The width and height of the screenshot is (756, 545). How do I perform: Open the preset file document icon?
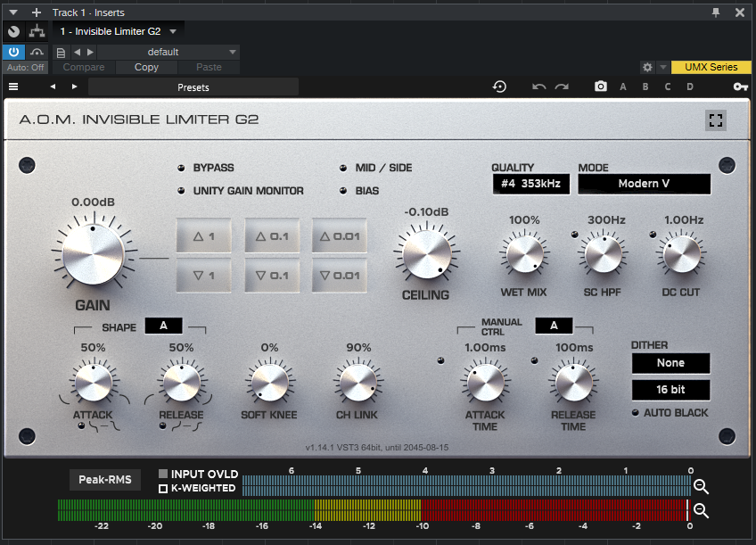61,52
